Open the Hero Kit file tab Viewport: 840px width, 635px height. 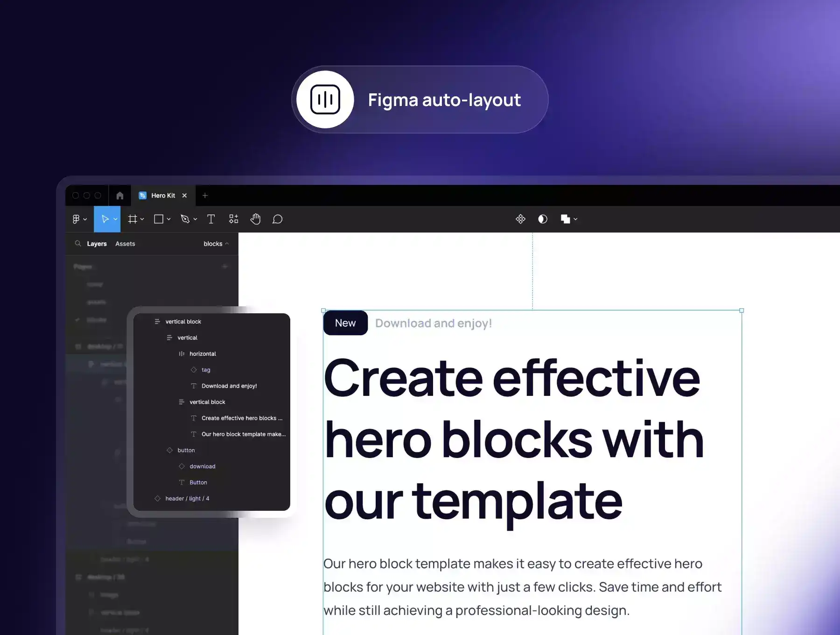(163, 196)
